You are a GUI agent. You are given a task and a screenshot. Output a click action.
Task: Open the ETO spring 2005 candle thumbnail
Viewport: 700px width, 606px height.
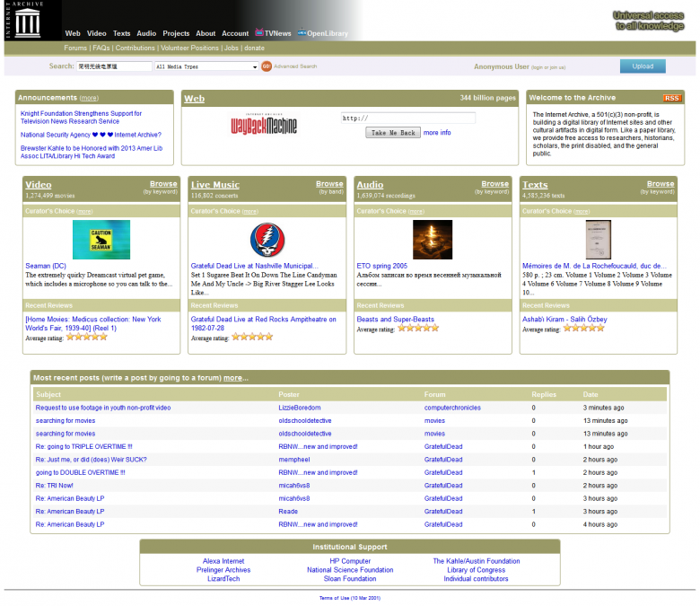coord(433,240)
